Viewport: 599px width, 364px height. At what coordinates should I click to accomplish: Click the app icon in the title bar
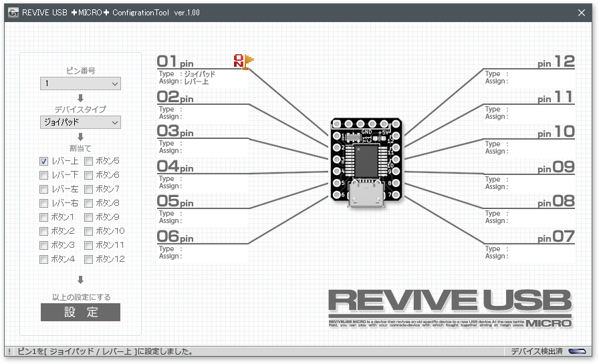13,13
